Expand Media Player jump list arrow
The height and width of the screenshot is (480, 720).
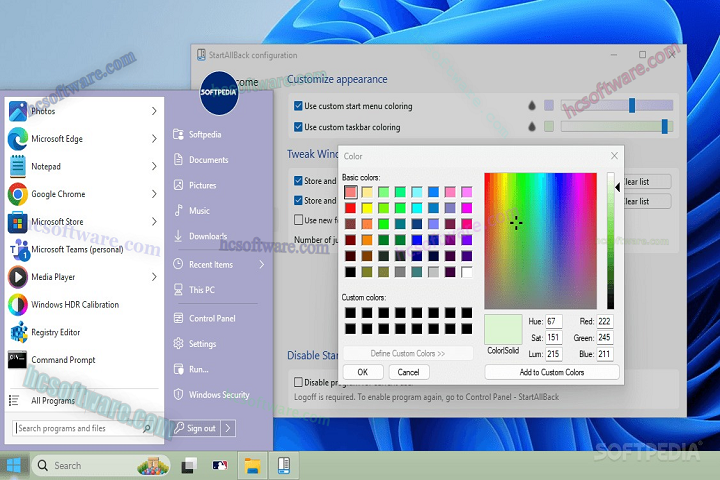point(154,277)
